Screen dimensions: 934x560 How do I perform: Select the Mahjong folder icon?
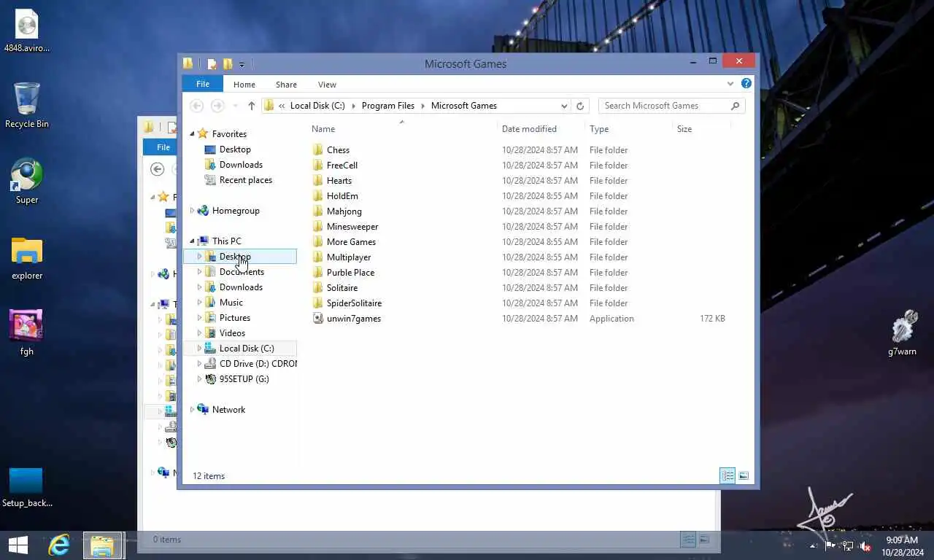point(317,211)
